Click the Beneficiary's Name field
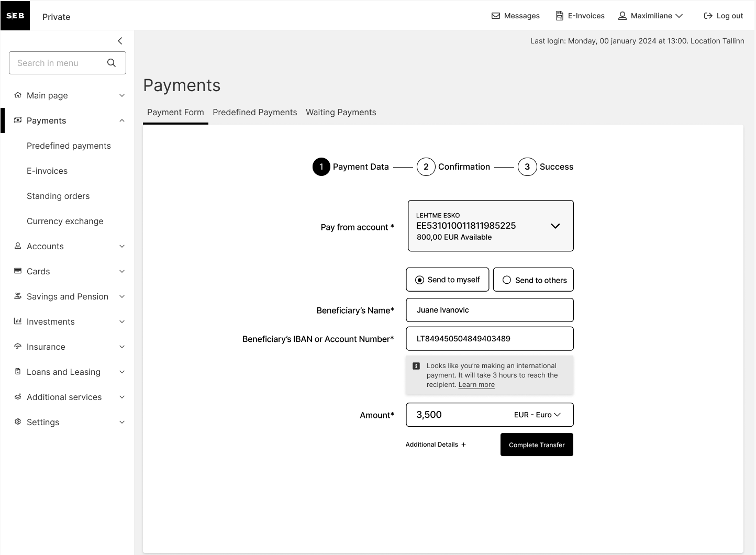The height and width of the screenshot is (555, 756). [x=490, y=310]
